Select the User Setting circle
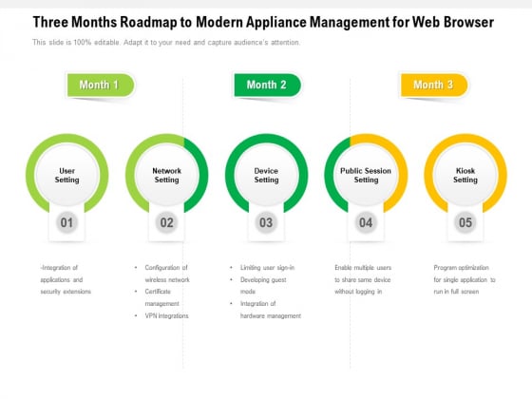Viewport: 532px width, 399px height. [x=67, y=175]
